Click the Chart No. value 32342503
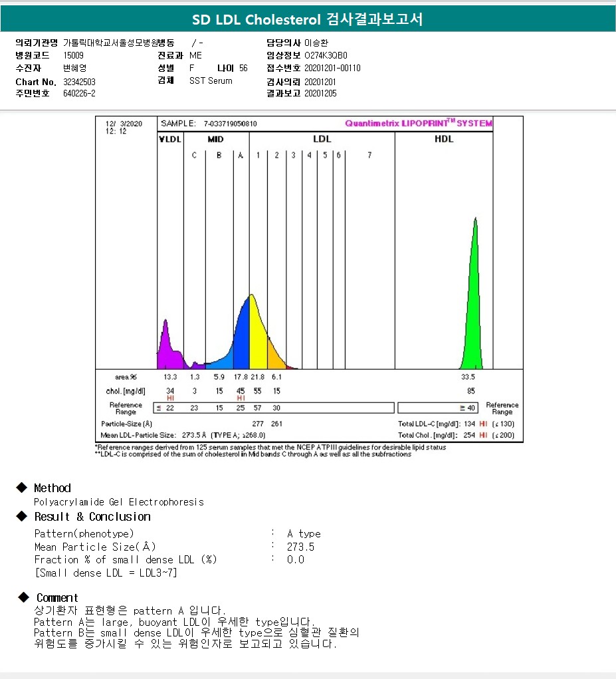 pos(80,82)
